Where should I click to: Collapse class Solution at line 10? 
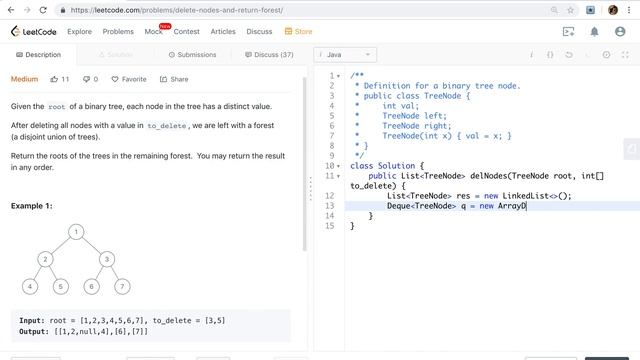[x=338, y=166]
